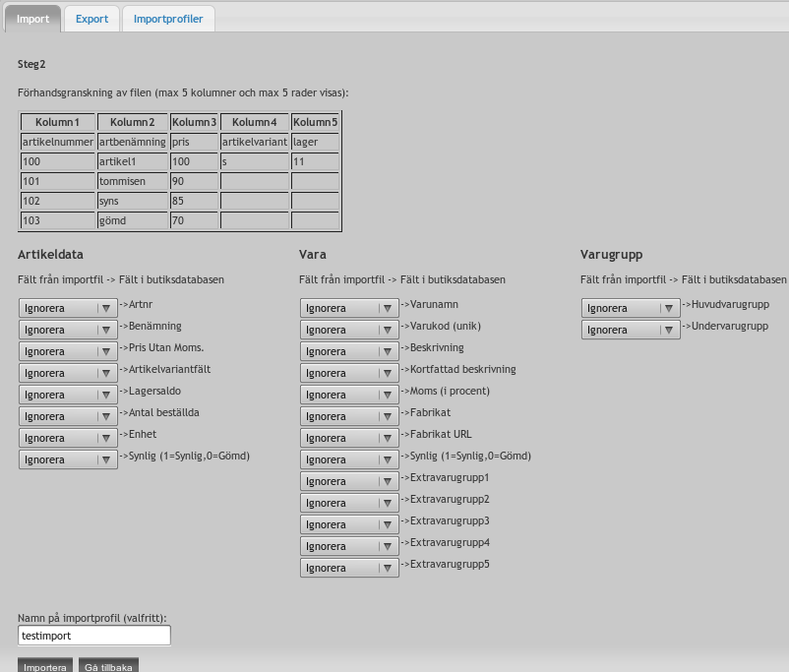This screenshot has width=789, height=672.
Task: Open the dropdown for Artnr
Action: point(68,308)
